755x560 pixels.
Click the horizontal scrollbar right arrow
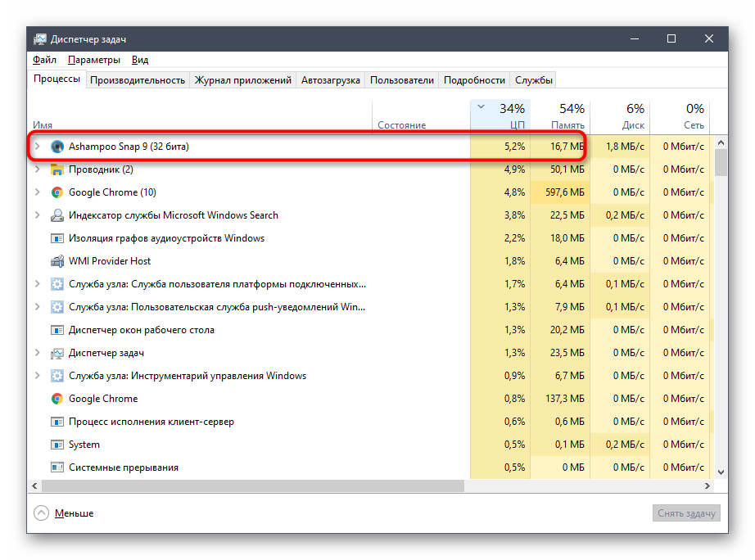tap(710, 485)
